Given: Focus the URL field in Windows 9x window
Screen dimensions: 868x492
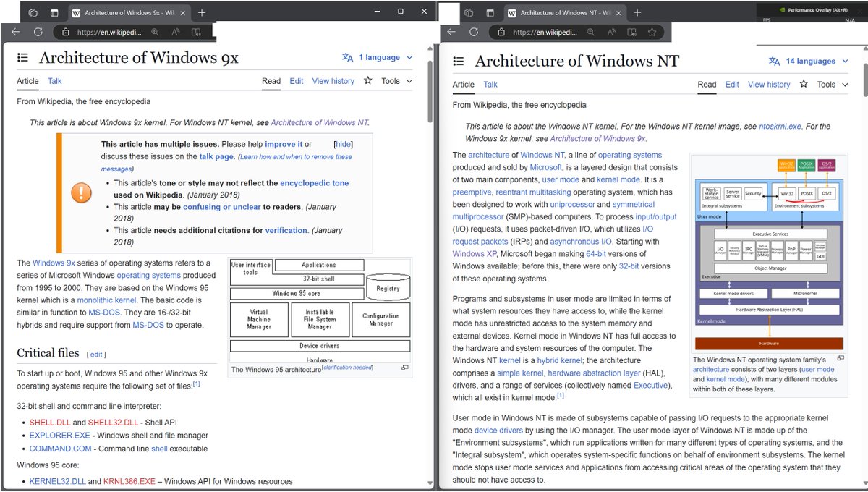Looking at the screenshot, I should [109, 32].
